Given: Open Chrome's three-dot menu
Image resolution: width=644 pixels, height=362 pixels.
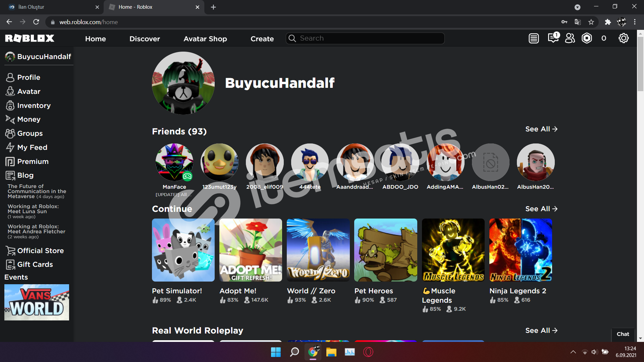Looking at the screenshot, I should (635, 22).
